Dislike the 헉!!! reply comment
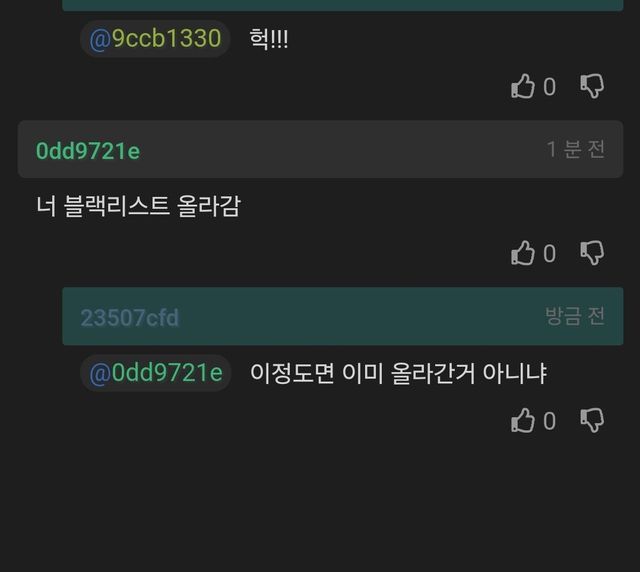 [592, 86]
